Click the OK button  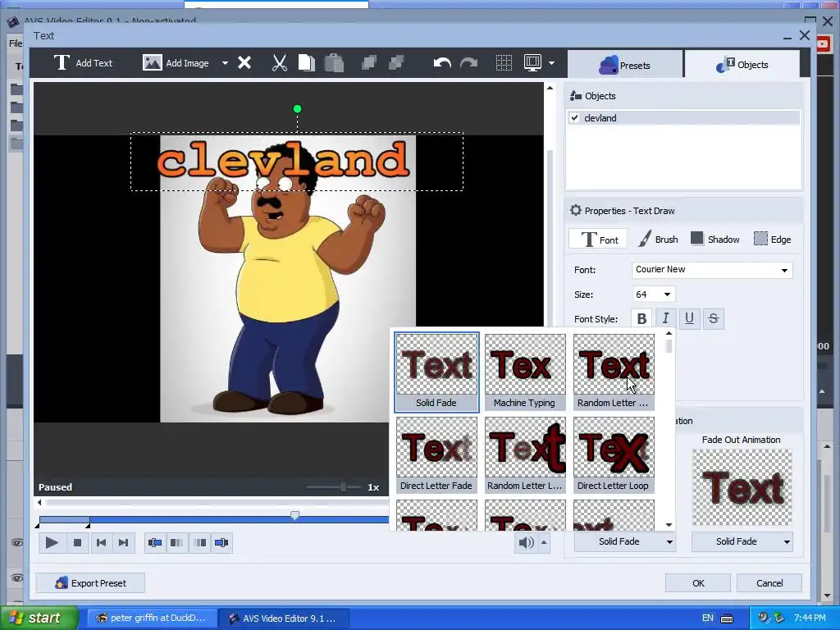pyautogui.click(x=698, y=583)
